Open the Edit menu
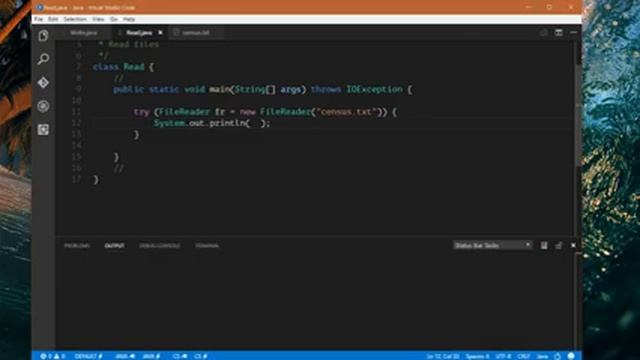 coord(53,19)
